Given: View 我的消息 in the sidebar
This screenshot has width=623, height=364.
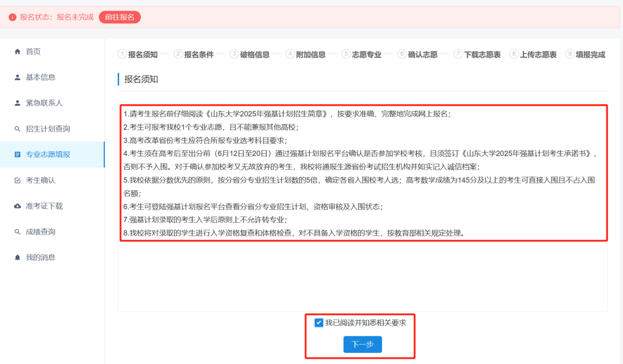Looking at the screenshot, I should 52,257.
